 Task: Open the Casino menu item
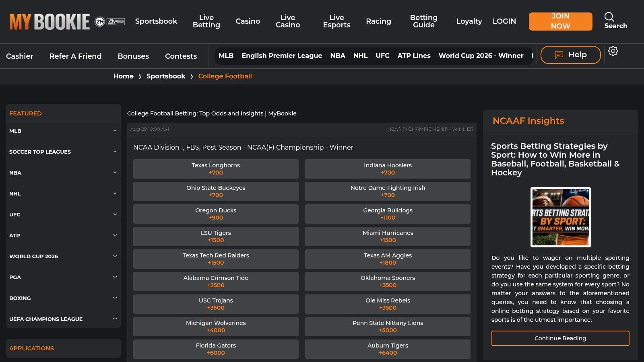[x=248, y=21]
